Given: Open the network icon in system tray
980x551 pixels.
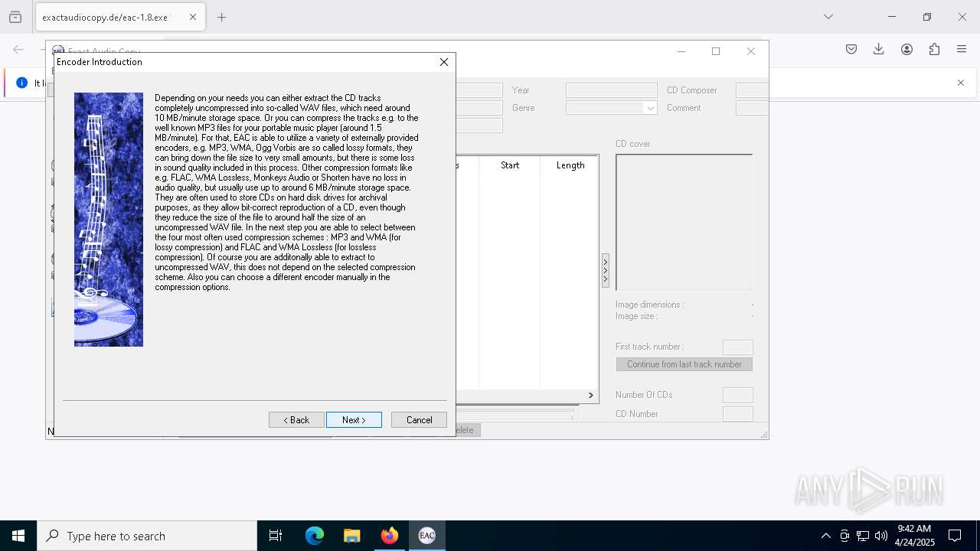Looking at the screenshot, I should click(863, 536).
